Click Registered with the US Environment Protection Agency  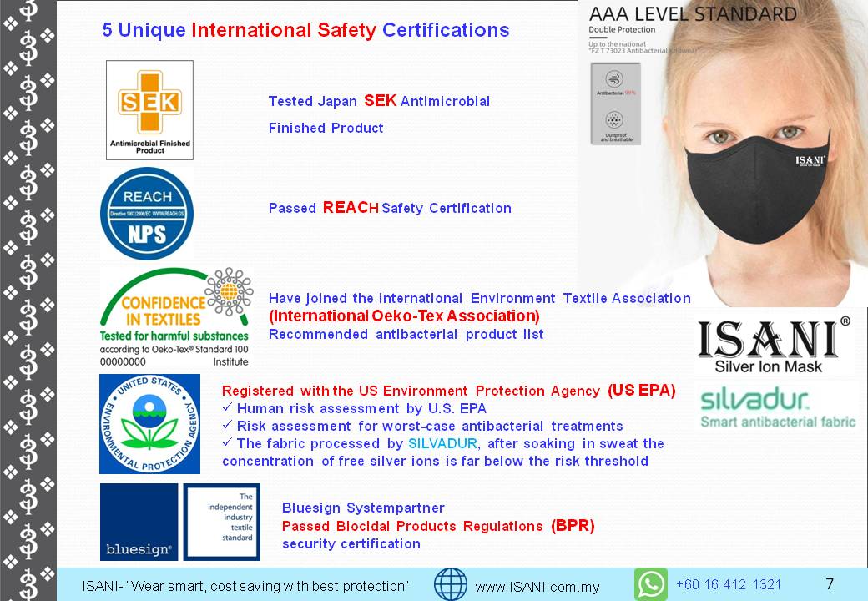449,391
